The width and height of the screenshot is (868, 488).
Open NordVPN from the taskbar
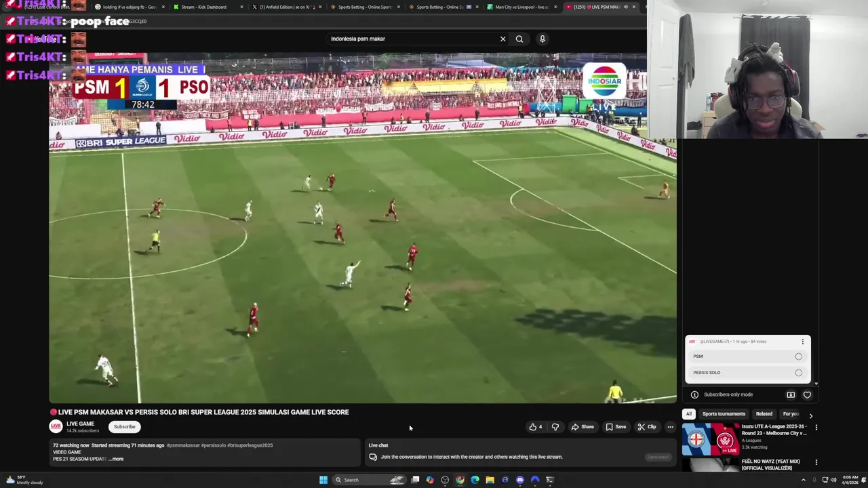click(x=535, y=480)
